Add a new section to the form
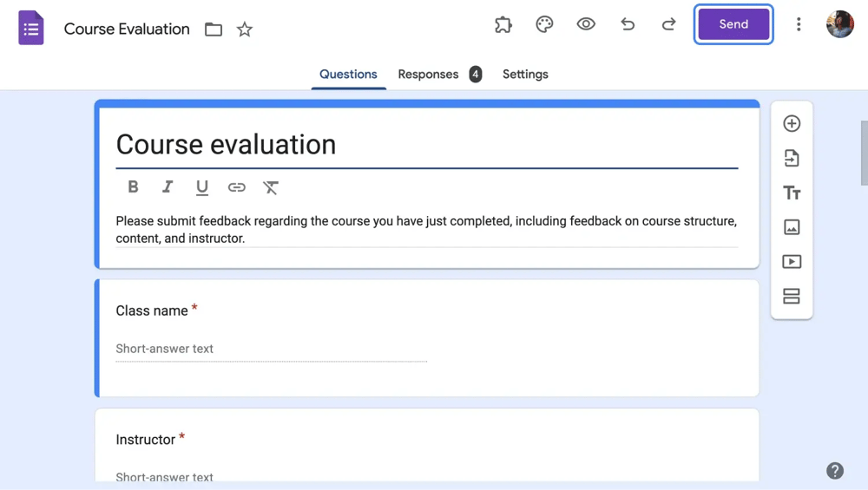 [792, 297]
